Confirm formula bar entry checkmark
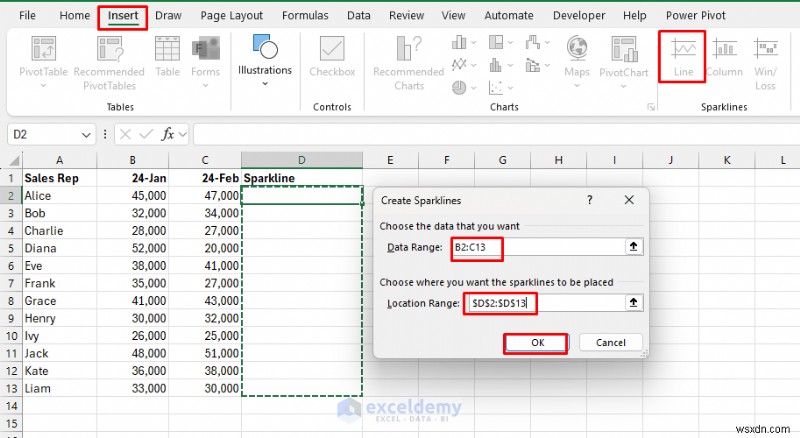Viewport: 800px width, 438px height. [146, 134]
